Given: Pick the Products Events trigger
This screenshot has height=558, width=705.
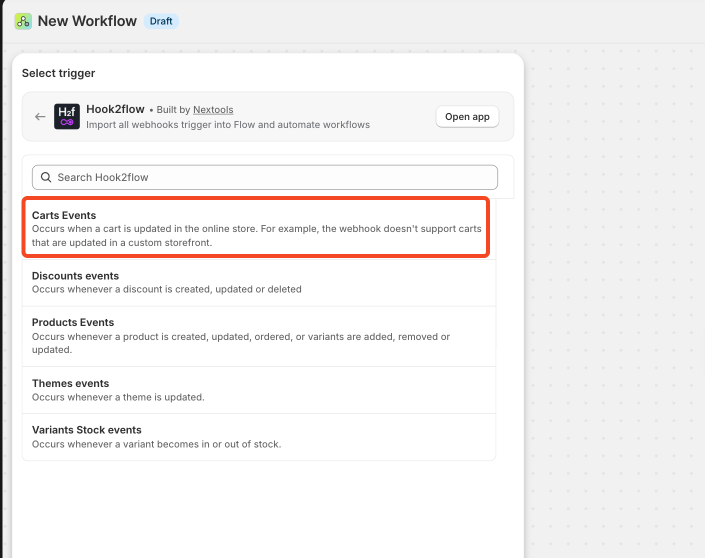Looking at the screenshot, I should (x=258, y=335).
